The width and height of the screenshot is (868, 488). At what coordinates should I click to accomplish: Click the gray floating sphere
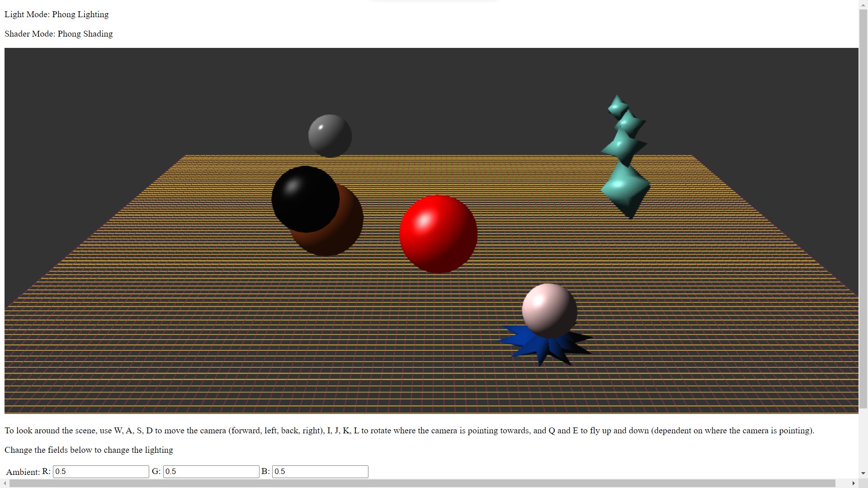click(330, 135)
